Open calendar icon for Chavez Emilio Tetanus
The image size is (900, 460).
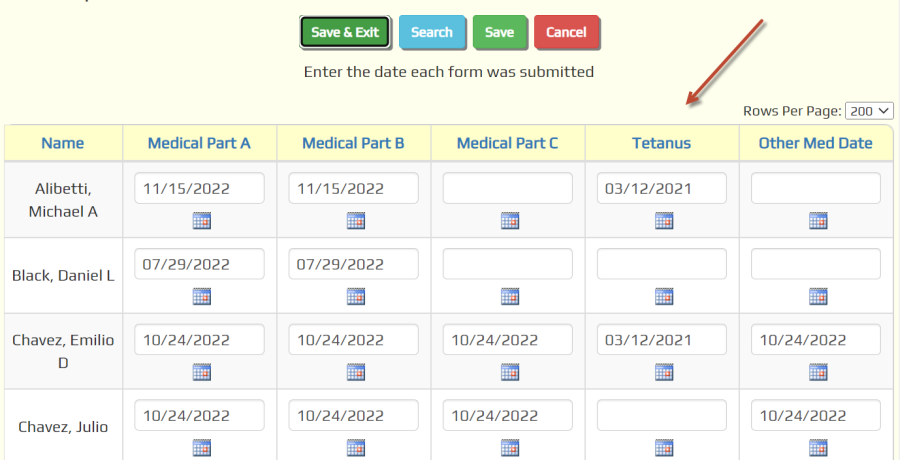click(x=664, y=372)
